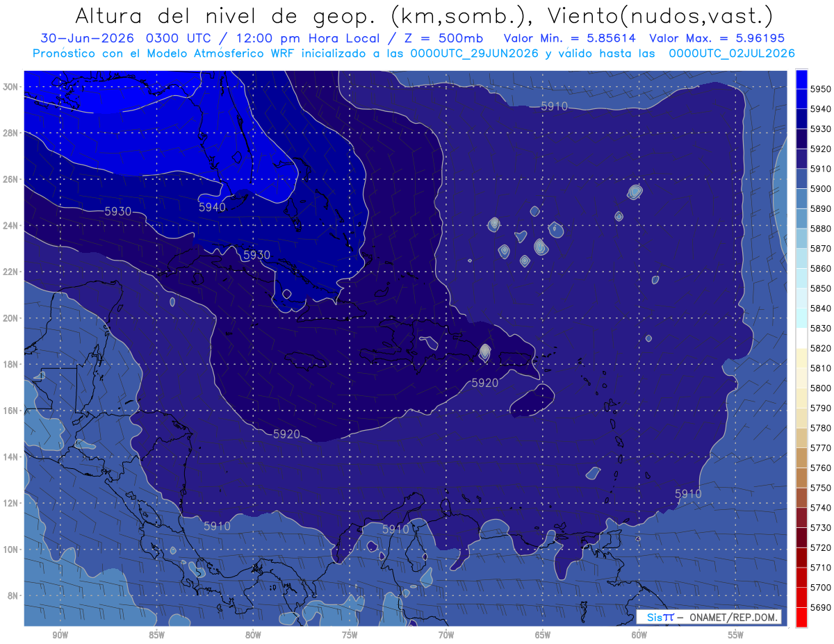834x644 pixels.
Task: Click the colorbar legend value 5880
Action: pos(821,228)
